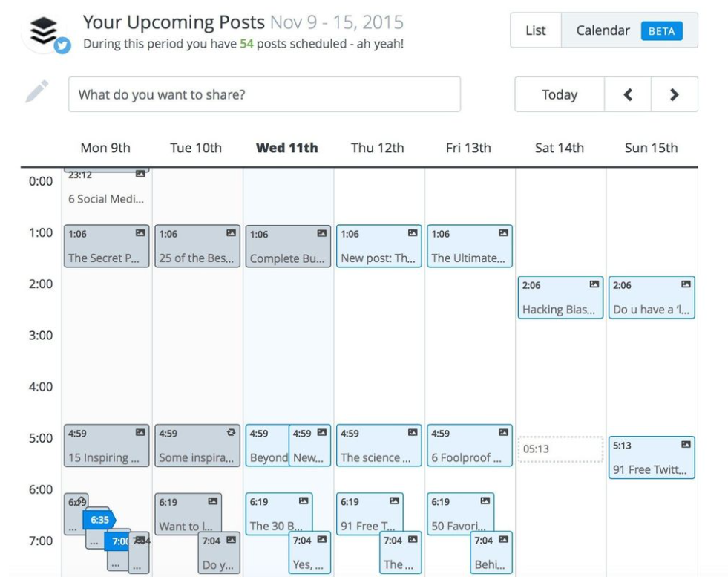Go to next week with right chevron

pyautogui.click(x=675, y=95)
